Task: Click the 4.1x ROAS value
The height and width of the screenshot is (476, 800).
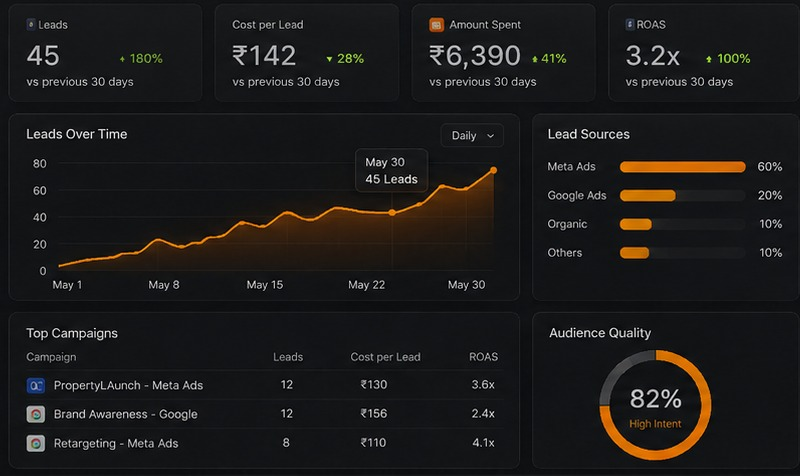Action: coord(483,443)
